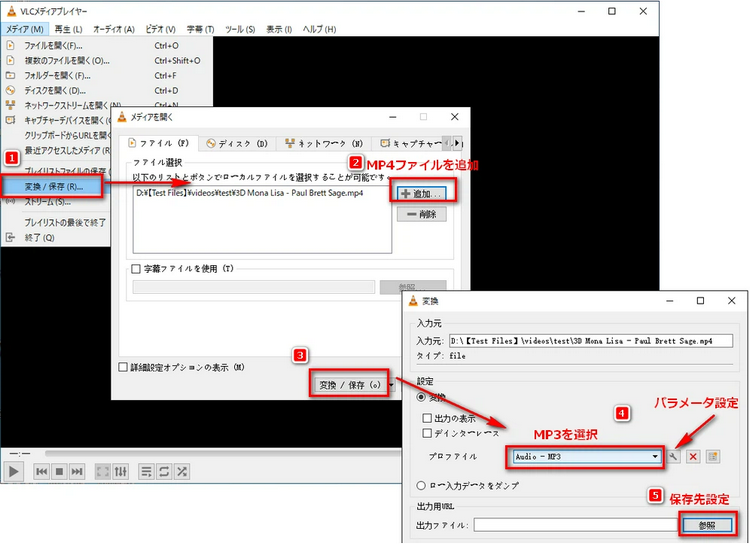The width and height of the screenshot is (750, 544).
Task: Click the 入力元 source path field
Action: point(591,341)
